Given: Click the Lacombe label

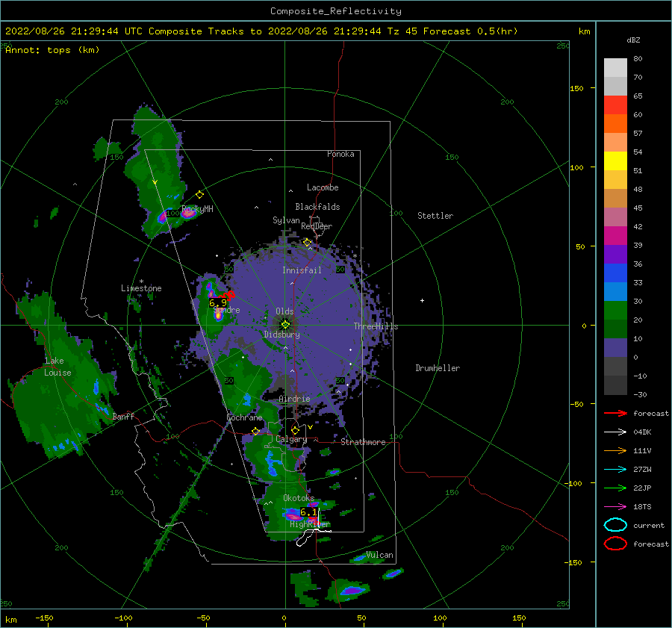Looking at the screenshot, I should 323,187.
